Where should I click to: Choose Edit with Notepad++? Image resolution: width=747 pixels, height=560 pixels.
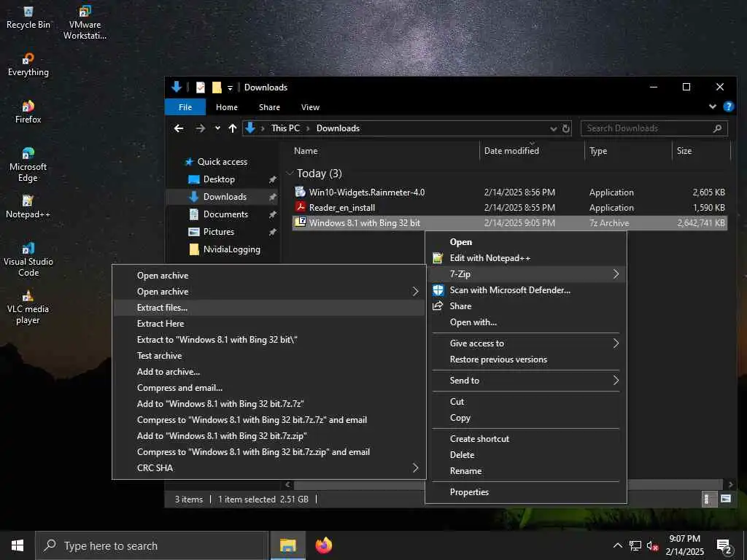[x=526, y=258]
